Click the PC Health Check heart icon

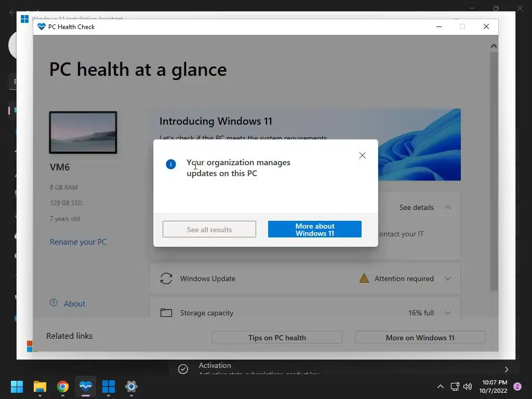coord(42,26)
